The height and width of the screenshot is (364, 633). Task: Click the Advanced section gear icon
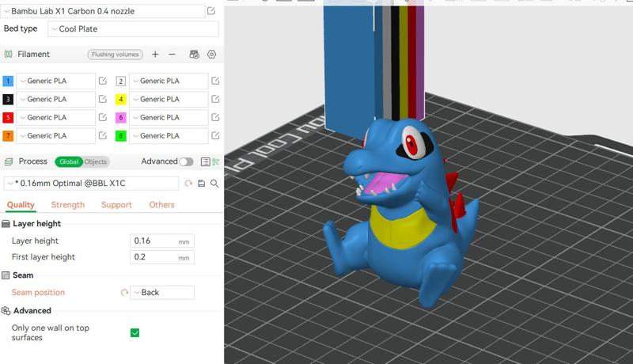[6, 311]
